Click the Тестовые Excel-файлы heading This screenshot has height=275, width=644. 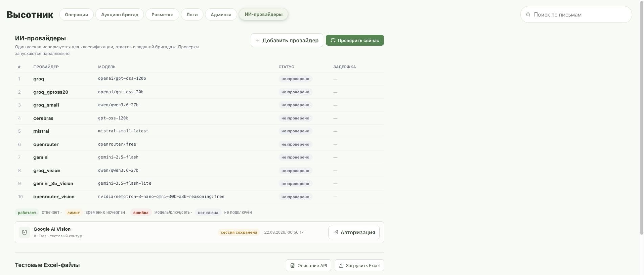point(47,265)
